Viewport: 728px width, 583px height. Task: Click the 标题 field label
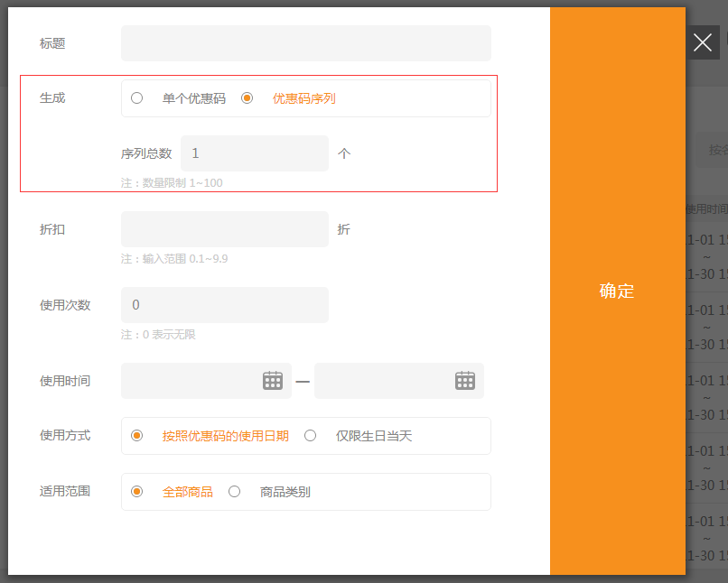[x=52, y=43]
